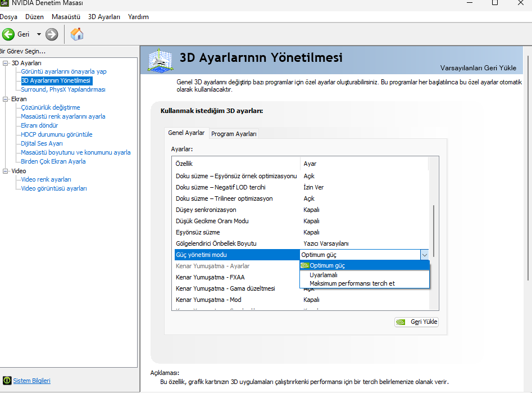This screenshot has width=532, height=393.
Task: Switch to the Program Ayarları tab
Action: pyautogui.click(x=234, y=134)
